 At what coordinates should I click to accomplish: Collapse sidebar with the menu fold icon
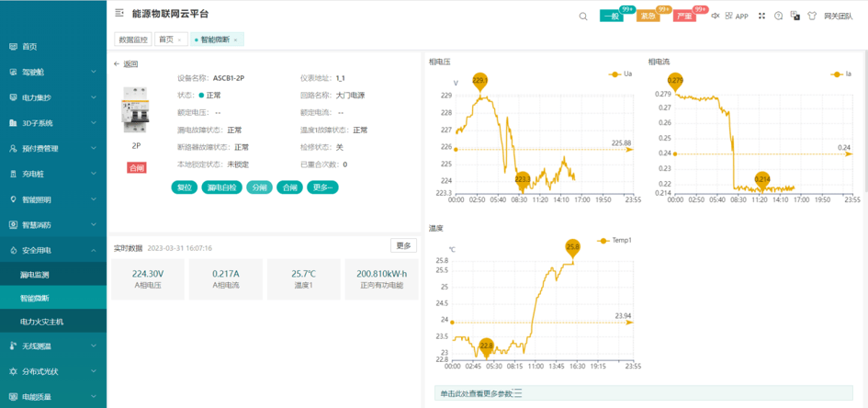[119, 14]
